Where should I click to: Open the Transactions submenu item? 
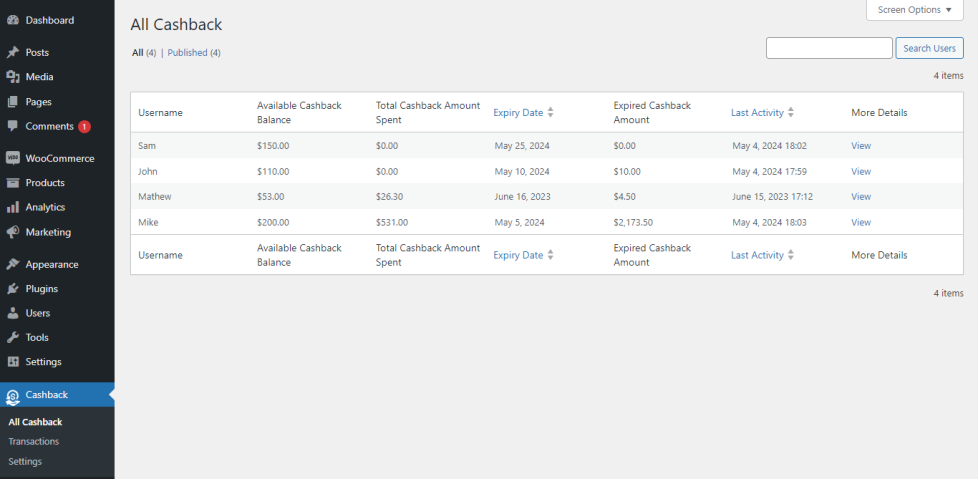(34, 441)
